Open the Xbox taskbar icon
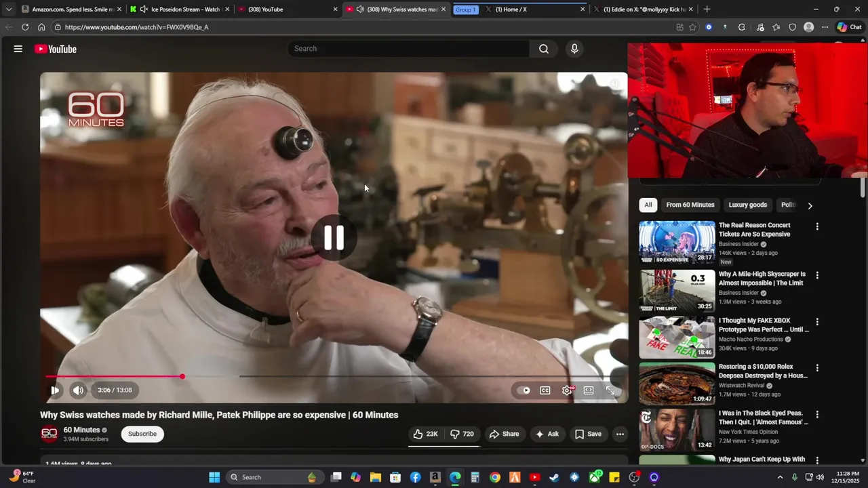 point(595,477)
